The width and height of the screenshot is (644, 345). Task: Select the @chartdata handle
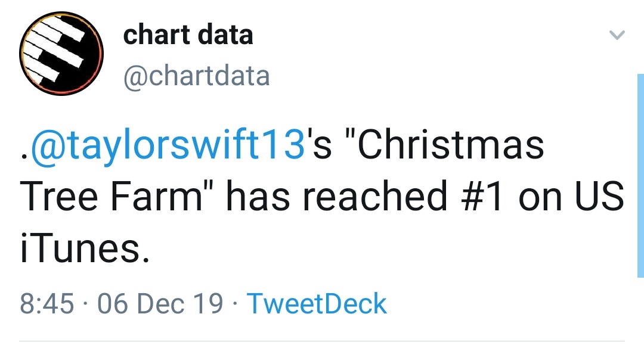[x=197, y=75]
